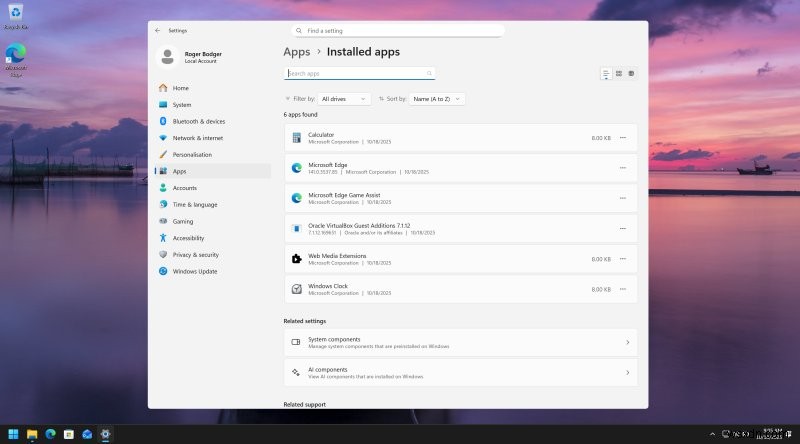
Task: Open the System settings category
Action: (x=213, y=105)
